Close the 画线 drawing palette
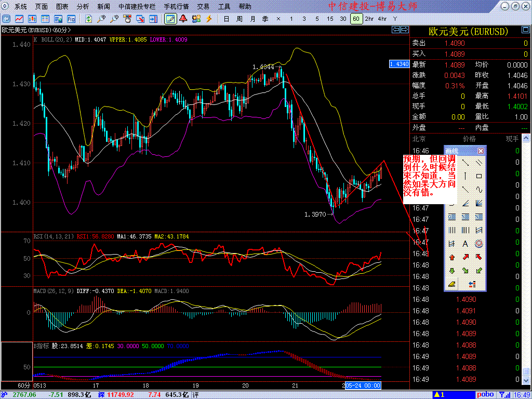 click(481, 151)
